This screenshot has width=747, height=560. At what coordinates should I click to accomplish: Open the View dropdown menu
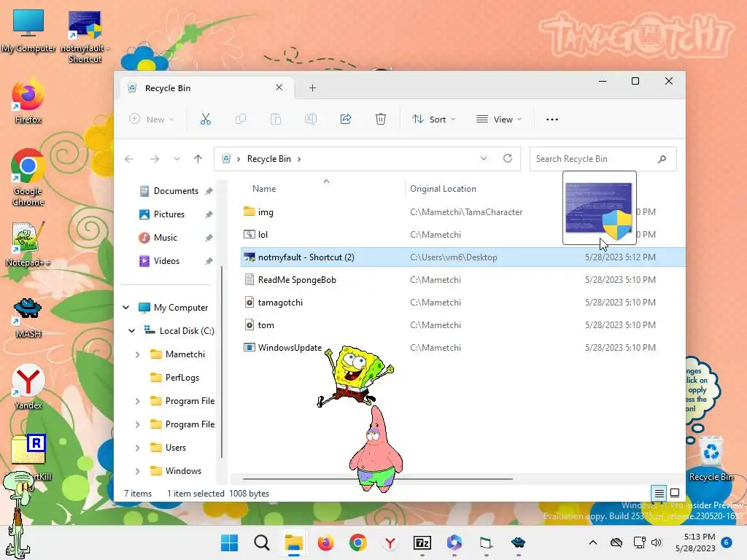click(x=499, y=119)
